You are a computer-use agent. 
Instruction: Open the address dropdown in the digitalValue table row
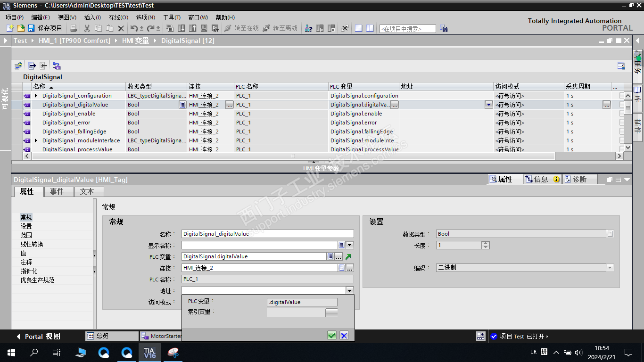click(489, 105)
